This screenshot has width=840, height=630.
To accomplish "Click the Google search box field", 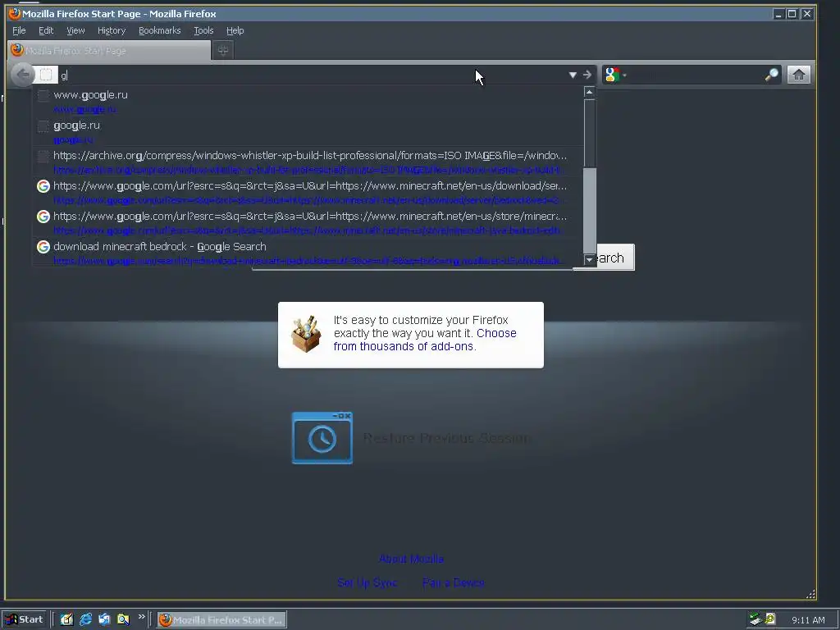I will 696,75.
